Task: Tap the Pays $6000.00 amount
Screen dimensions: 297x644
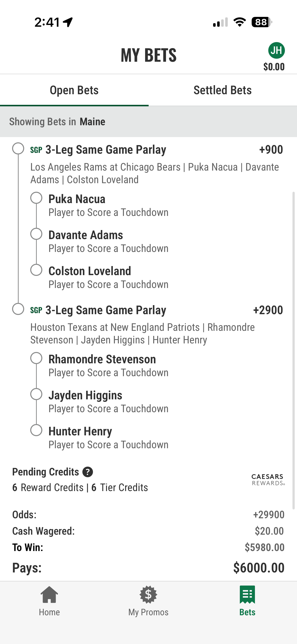Action: point(259,568)
